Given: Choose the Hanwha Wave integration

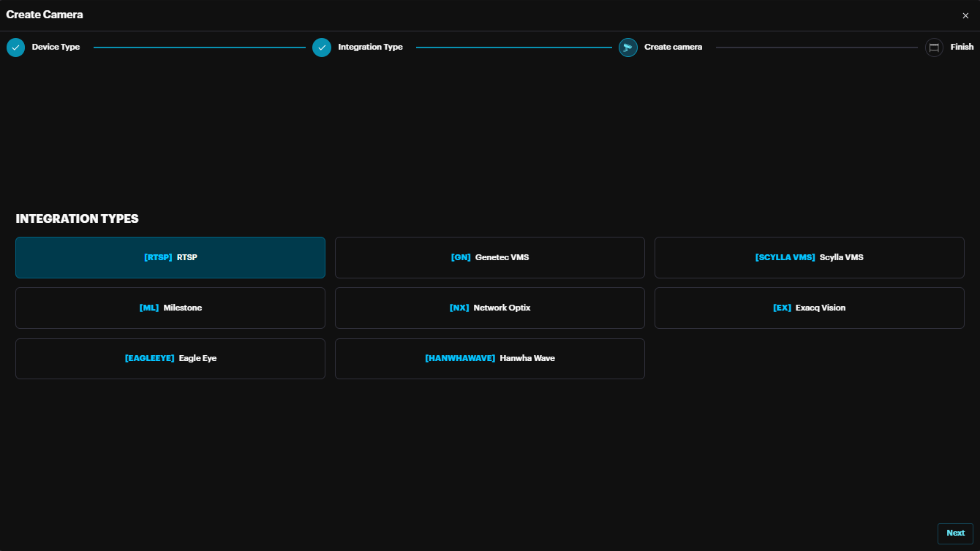Looking at the screenshot, I should click(490, 358).
